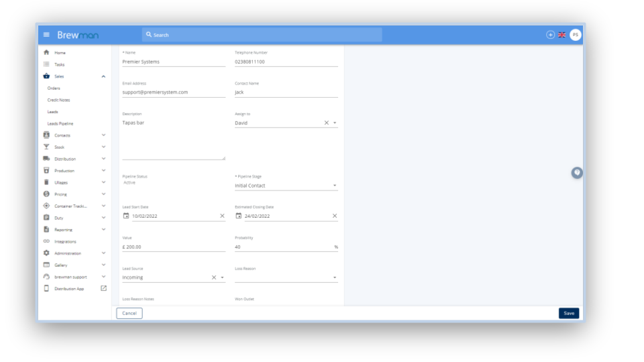Go to Credit Notes under Sales
The height and width of the screenshot is (362, 644).
point(59,100)
